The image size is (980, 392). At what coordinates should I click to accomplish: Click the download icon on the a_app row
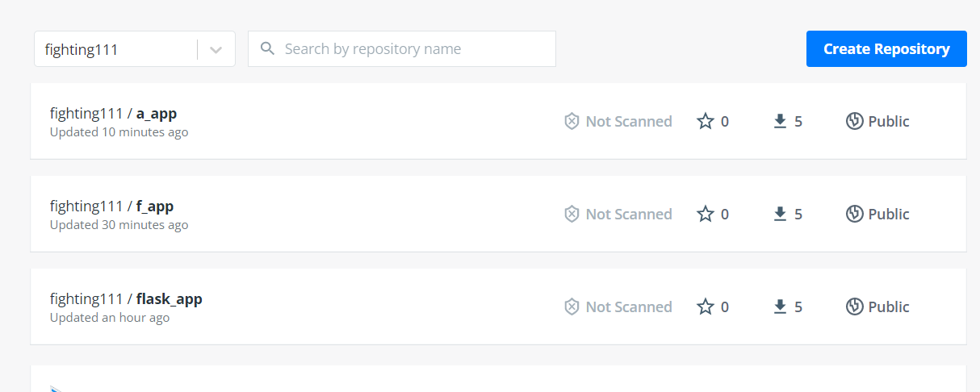(780, 121)
